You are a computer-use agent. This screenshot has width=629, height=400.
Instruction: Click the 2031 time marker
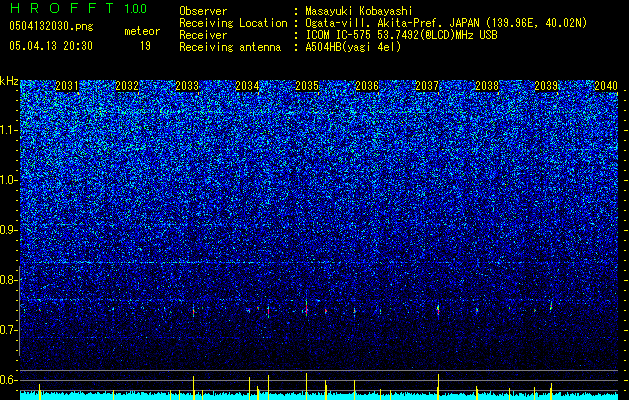(x=67, y=86)
